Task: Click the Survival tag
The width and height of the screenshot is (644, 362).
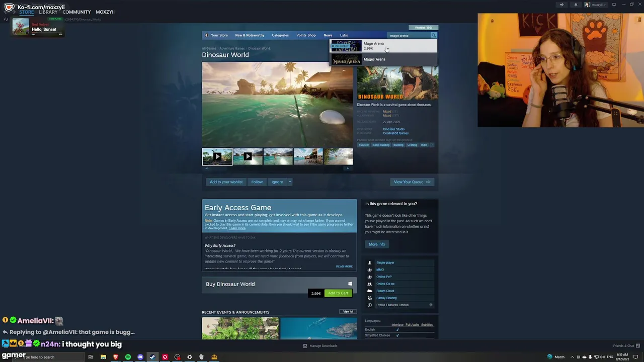Action: point(363,145)
